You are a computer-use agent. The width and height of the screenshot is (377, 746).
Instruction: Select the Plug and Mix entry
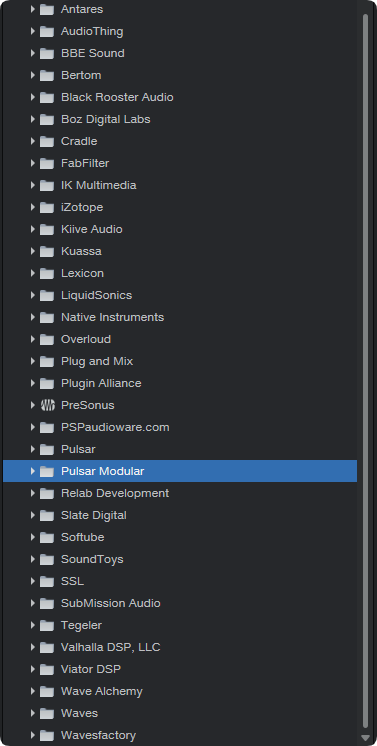tap(180, 361)
